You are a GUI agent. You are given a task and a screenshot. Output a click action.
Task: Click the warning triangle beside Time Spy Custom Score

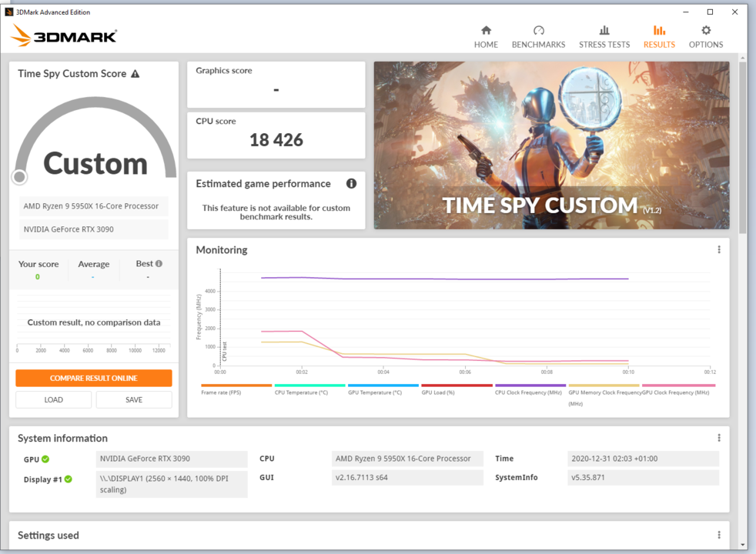pos(135,74)
